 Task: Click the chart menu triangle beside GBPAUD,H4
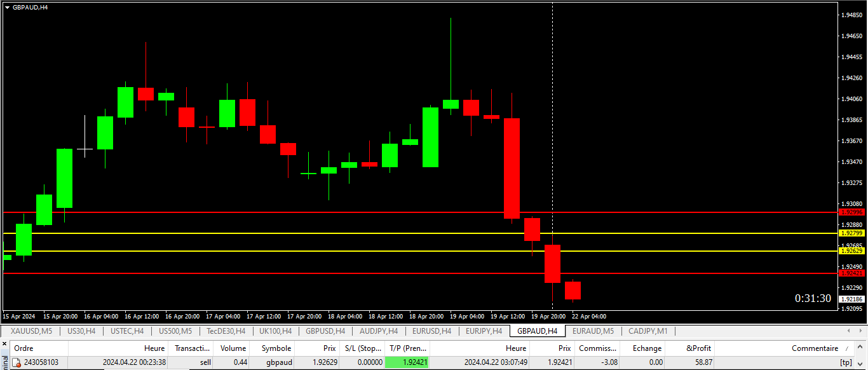(x=7, y=7)
